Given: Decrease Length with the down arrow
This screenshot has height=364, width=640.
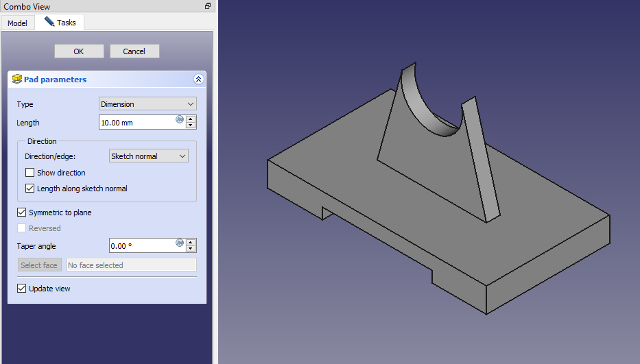Looking at the screenshot, I should click(191, 126).
